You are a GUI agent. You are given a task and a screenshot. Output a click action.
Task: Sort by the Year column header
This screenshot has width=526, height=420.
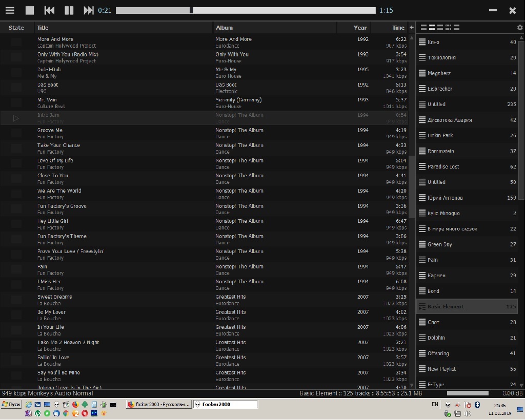354,28
